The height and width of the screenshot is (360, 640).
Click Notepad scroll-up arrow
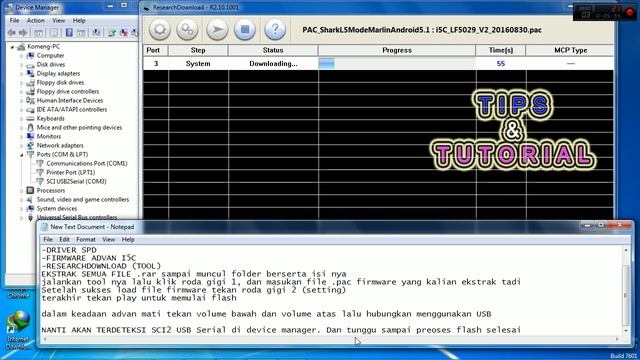point(626,250)
